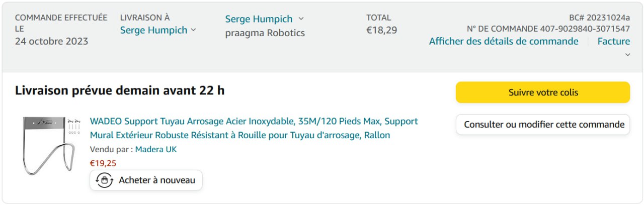
Task: Expand the chevron next to the buyer name above praagma Robotics
Action: click(x=301, y=19)
